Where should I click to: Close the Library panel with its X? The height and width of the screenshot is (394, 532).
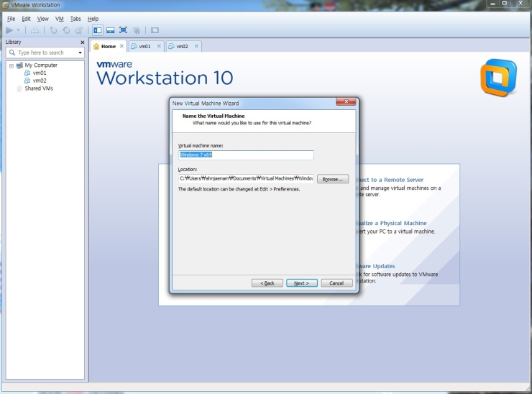pyautogui.click(x=82, y=42)
